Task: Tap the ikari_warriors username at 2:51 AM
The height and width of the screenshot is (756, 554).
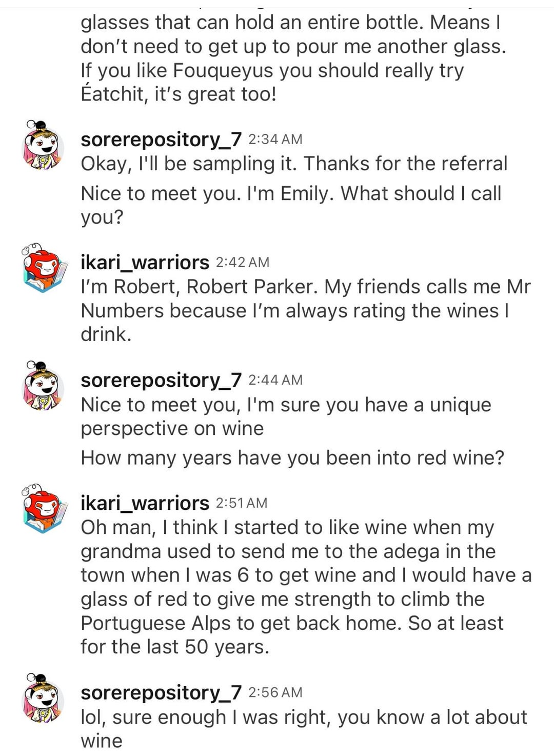Action: [x=145, y=503]
